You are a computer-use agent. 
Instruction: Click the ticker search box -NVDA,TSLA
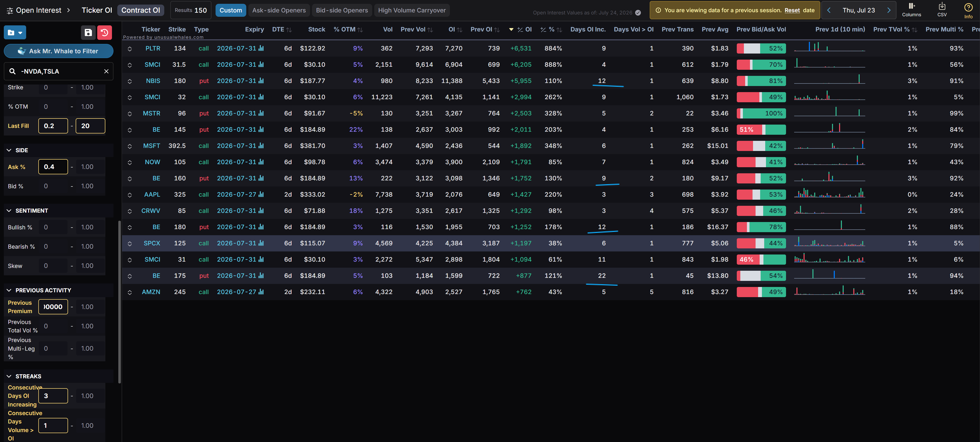[59, 72]
